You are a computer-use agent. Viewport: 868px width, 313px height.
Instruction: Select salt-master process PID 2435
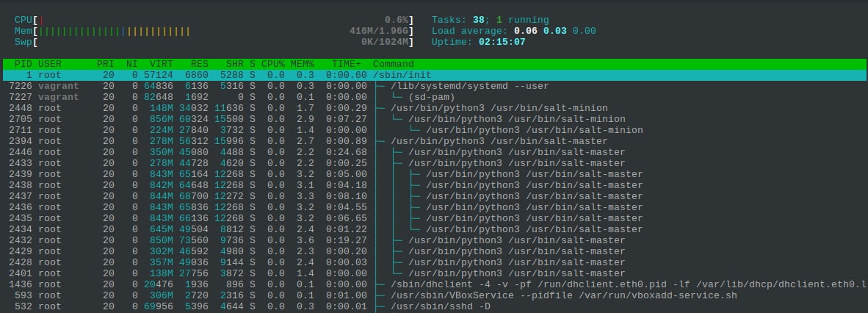tap(434, 218)
